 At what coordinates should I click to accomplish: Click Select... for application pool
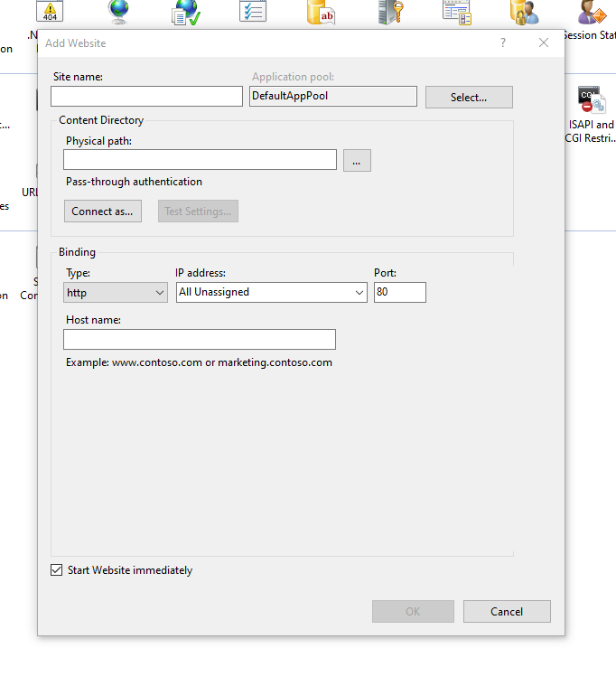469,98
